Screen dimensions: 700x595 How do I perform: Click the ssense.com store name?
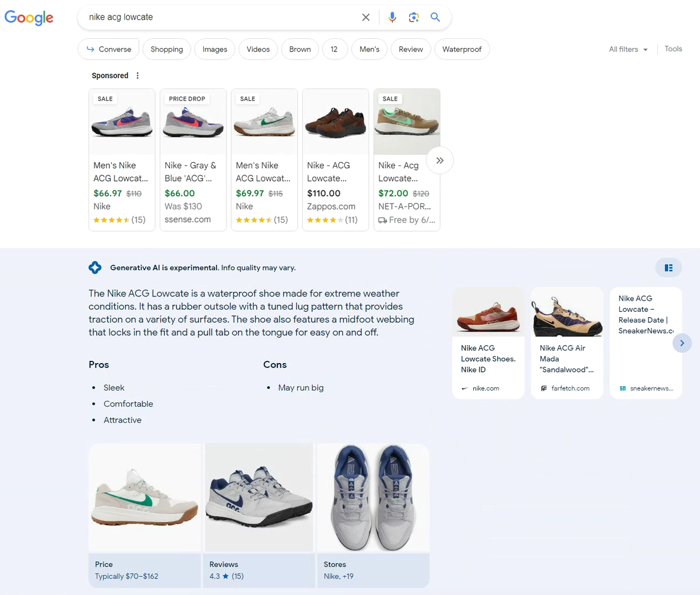point(188,219)
